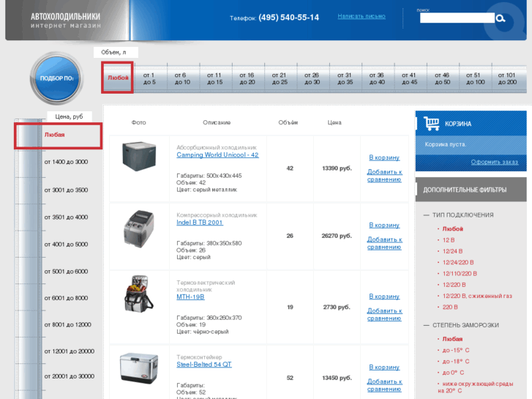Select price range 'от 3001 до 3500'
The width and height of the screenshot is (532, 399).
click(66, 190)
